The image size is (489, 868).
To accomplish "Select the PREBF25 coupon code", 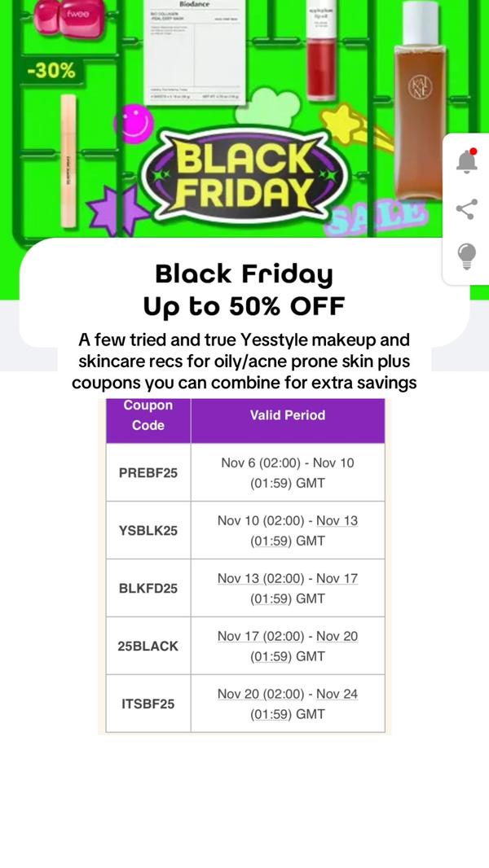I will (x=148, y=472).
